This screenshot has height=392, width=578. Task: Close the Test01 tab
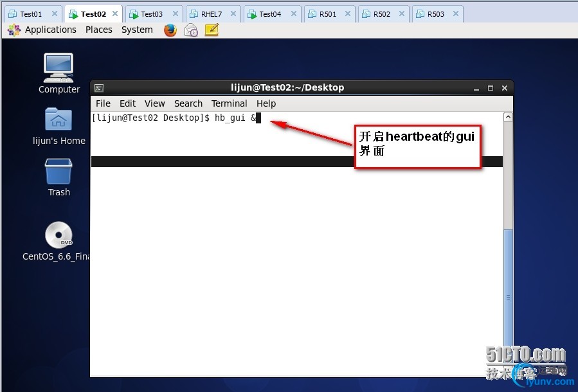(55, 13)
